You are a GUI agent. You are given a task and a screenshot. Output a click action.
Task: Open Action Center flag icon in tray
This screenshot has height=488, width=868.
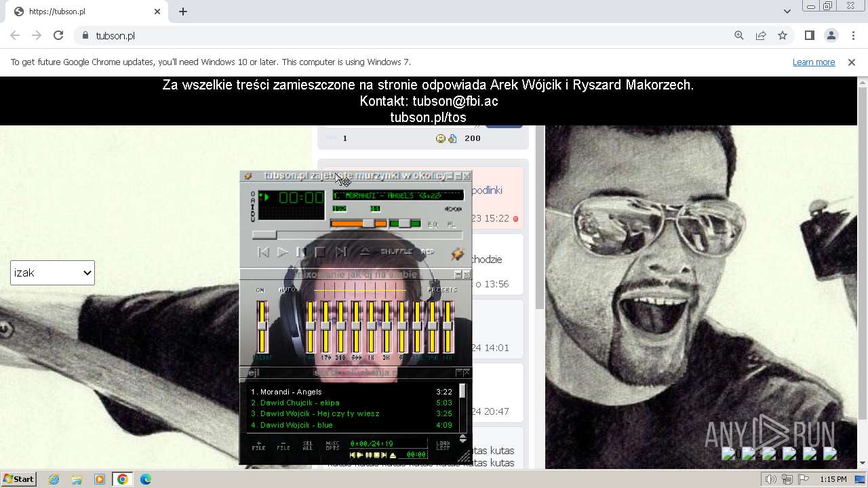tap(804, 479)
